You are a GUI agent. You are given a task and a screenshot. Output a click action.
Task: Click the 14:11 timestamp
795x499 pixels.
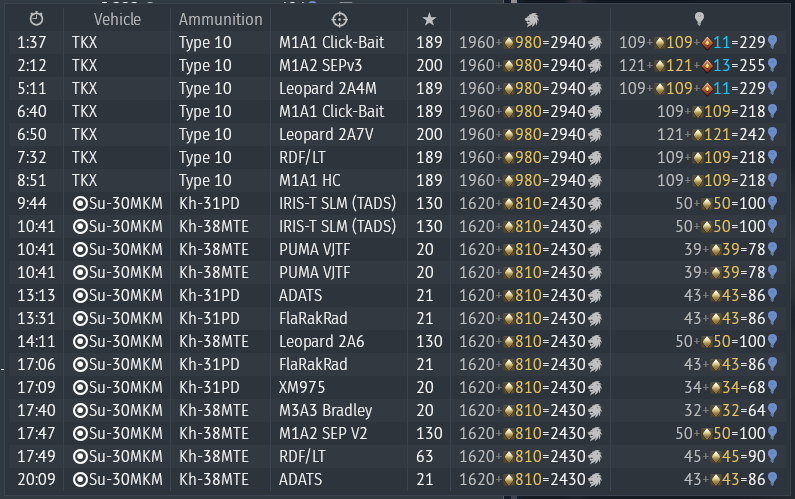pyautogui.click(x=36, y=341)
